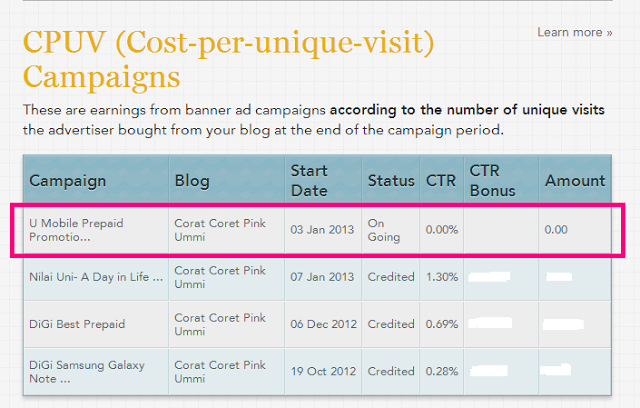
Task: Click the Blog column header
Action: 192,181
